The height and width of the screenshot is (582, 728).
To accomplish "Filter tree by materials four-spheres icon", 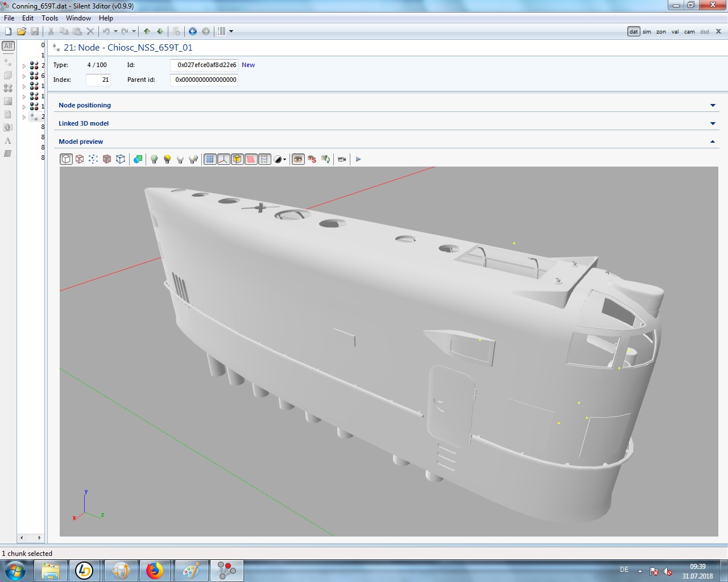I will coord(8,88).
